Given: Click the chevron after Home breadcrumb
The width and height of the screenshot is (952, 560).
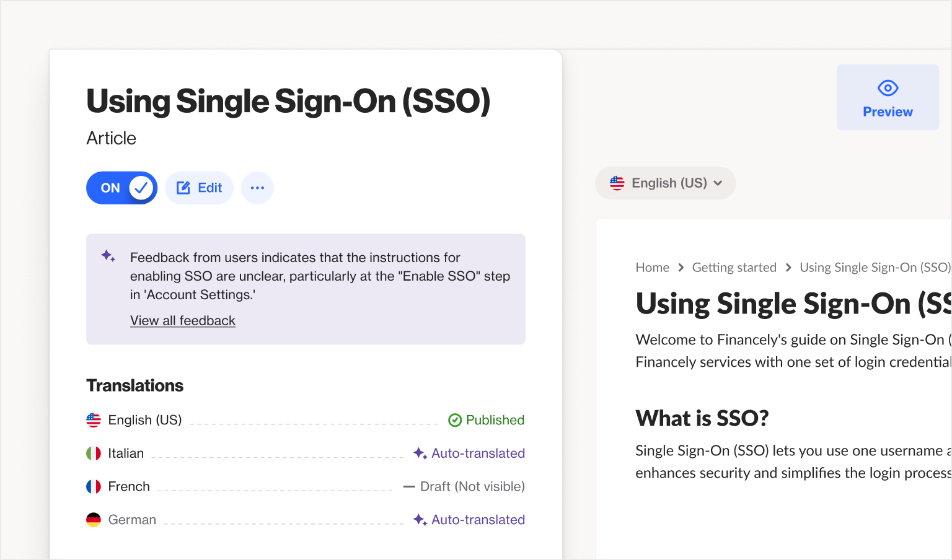Looking at the screenshot, I should pos(681,268).
